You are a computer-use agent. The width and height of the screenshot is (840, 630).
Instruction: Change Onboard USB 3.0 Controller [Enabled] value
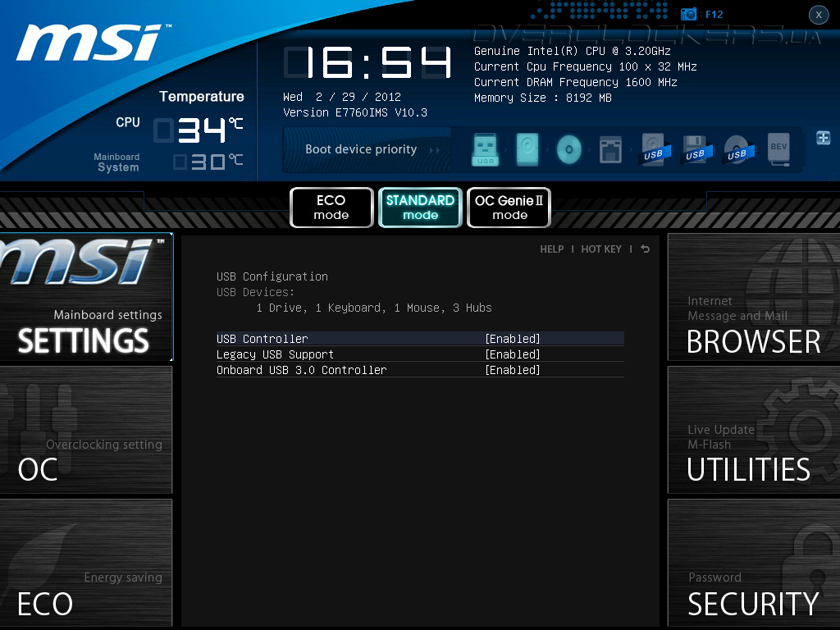[513, 370]
